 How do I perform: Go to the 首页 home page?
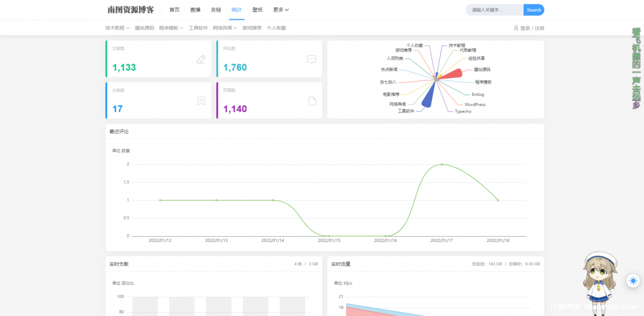175,10
